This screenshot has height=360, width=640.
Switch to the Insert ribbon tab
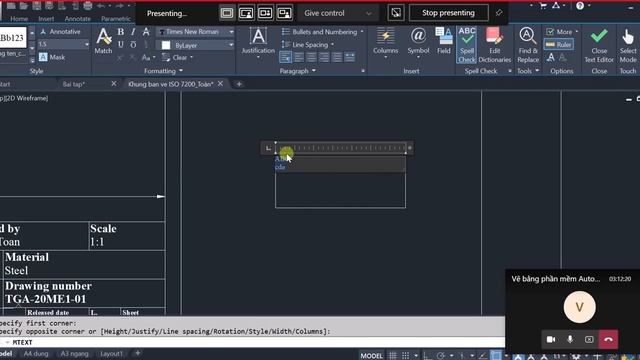pos(46,19)
